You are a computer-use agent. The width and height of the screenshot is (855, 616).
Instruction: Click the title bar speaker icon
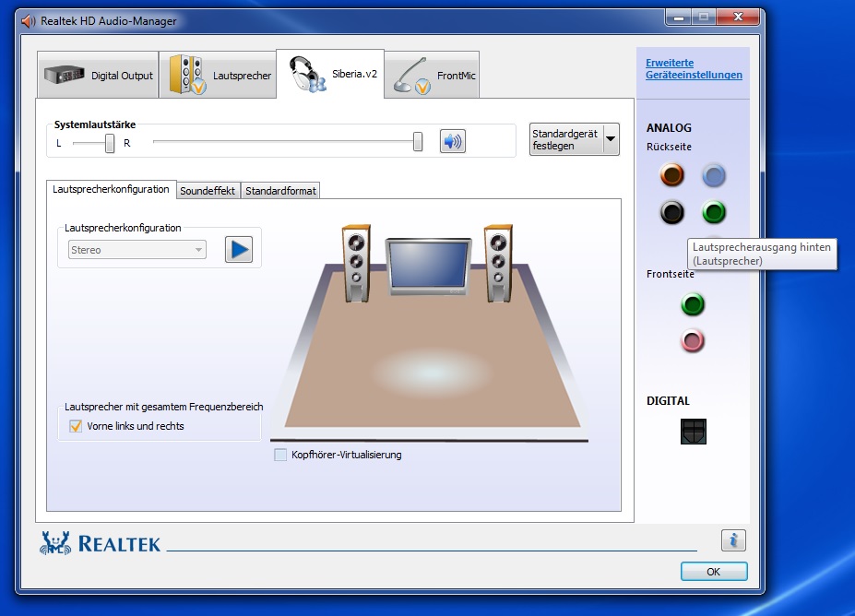coord(29,21)
